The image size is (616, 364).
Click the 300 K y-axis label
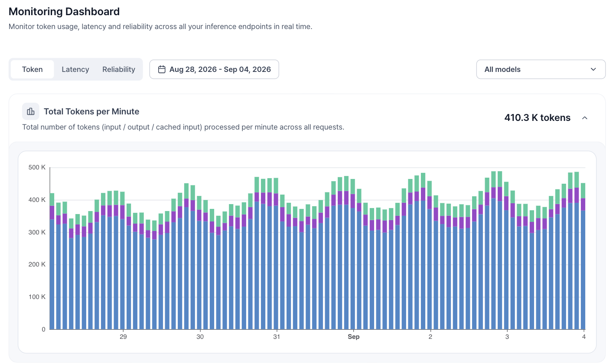tap(37, 232)
